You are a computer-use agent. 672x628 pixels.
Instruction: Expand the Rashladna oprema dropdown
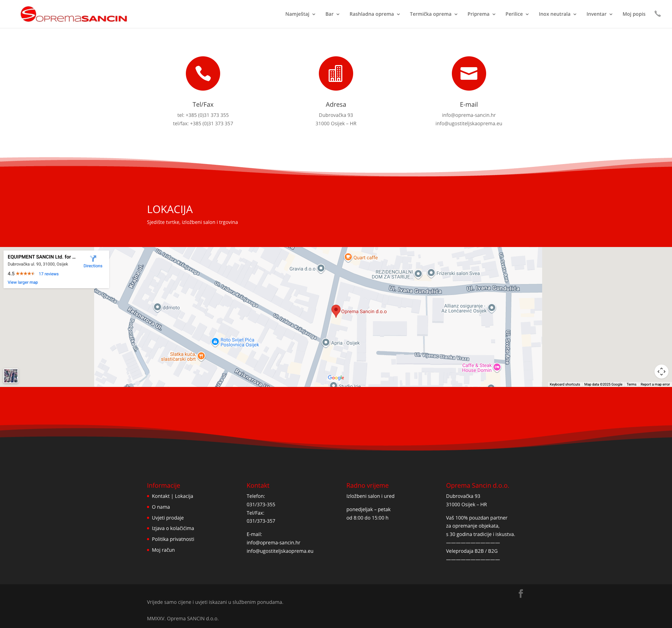point(374,14)
